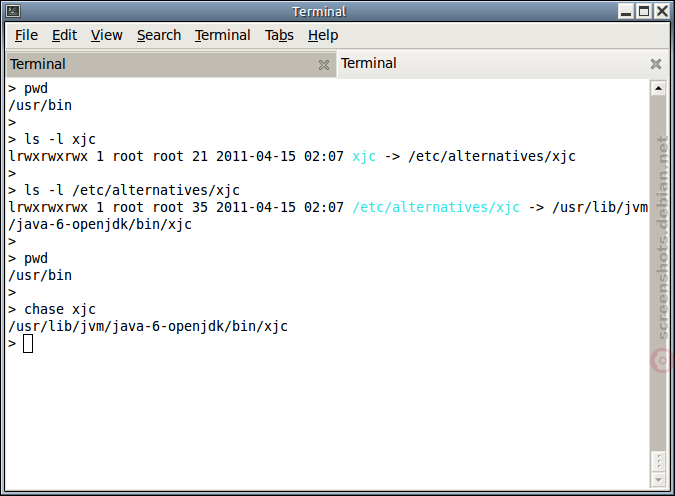Maximize the Terminal window
675x496 pixels.
point(644,11)
